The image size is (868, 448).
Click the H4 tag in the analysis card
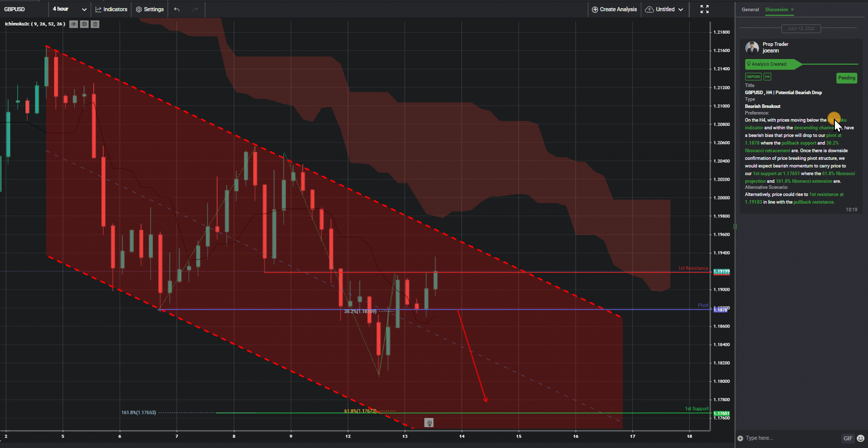(767, 77)
